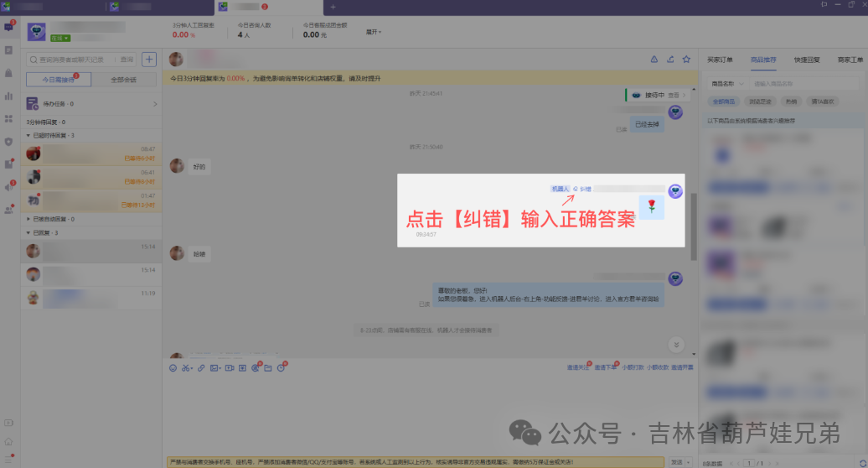Click the page number box in pagination
The image size is (868, 468).
pos(750,463)
